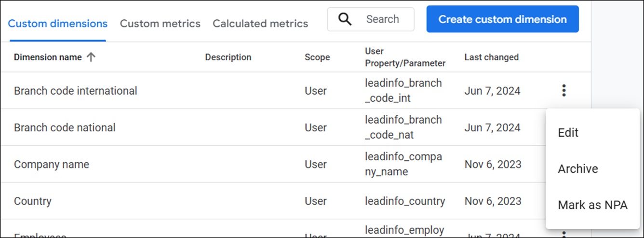Click the leadinfo_branch_code_int parameter
644x238 pixels.
tap(403, 90)
